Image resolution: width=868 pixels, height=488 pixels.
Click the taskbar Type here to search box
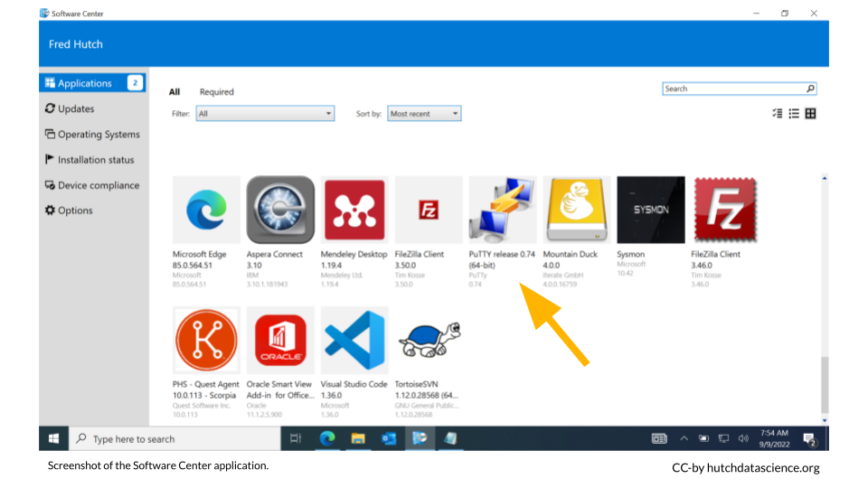coord(175,439)
